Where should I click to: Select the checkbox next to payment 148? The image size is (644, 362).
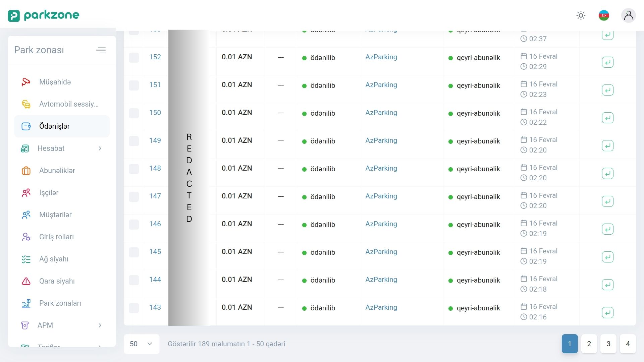click(x=134, y=169)
